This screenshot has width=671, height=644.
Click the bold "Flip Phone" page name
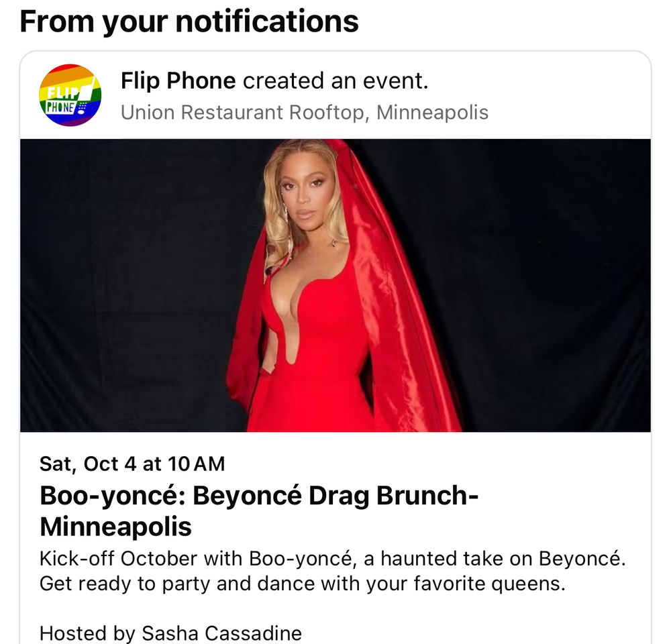tap(178, 80)
